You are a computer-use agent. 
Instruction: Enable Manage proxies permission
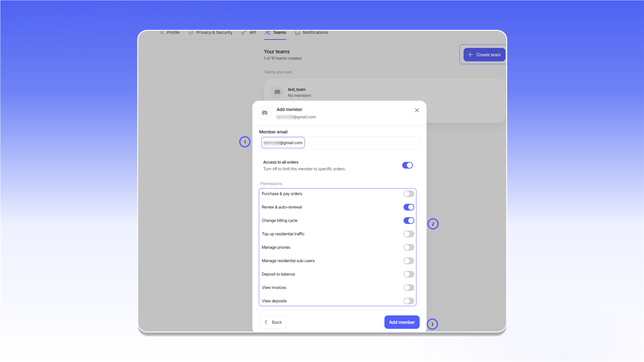(x=409, y=247)
